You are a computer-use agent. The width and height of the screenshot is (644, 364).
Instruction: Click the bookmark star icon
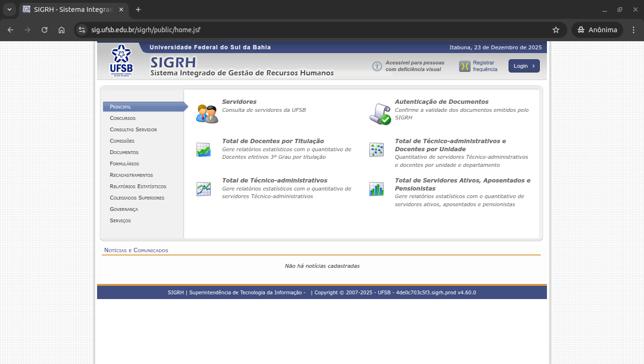pos(555,29)
